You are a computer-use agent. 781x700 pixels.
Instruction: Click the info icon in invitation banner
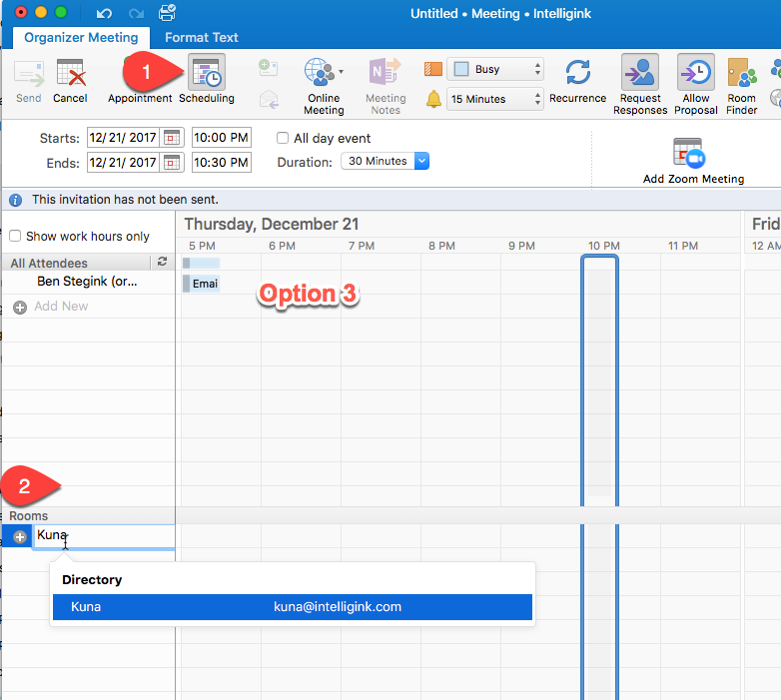pos(15,200)
